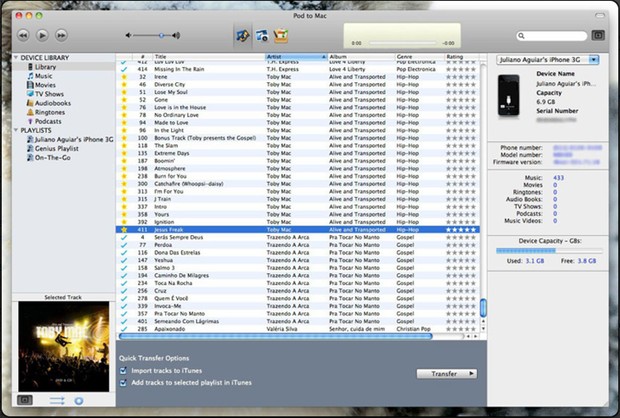Click the Transfer button

(447, 374)
